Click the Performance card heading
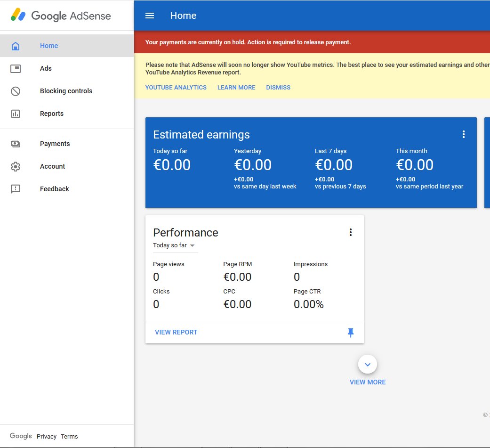The image size is (490, 448). 185,232
